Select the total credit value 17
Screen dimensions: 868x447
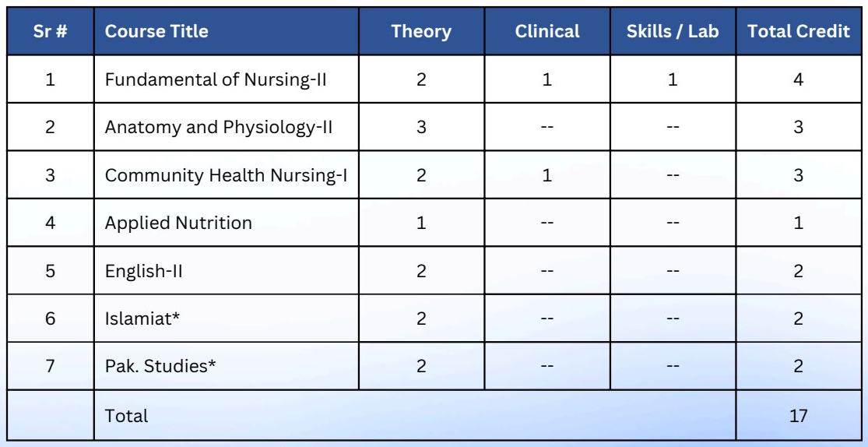click(798, 415)
